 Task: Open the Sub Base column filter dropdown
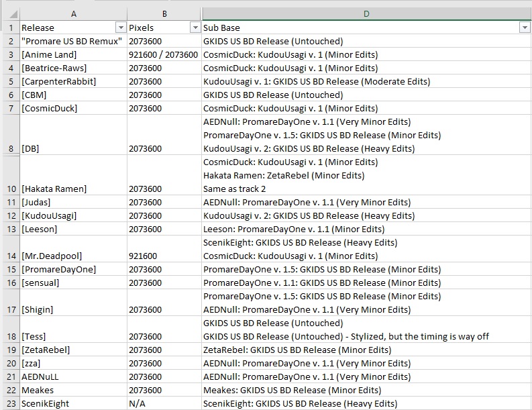pos(525,28)
